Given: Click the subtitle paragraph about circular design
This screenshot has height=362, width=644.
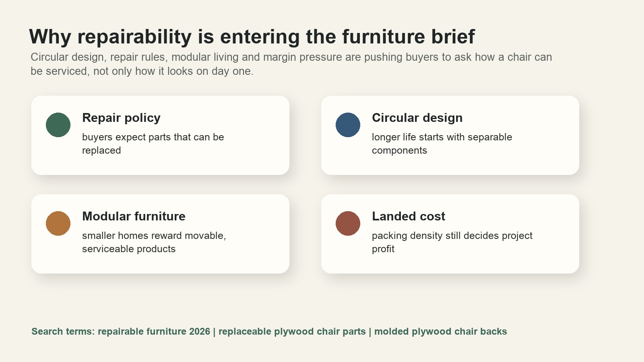Looking at the screenshot, I should pyautogui.click(x=291, y=64).
